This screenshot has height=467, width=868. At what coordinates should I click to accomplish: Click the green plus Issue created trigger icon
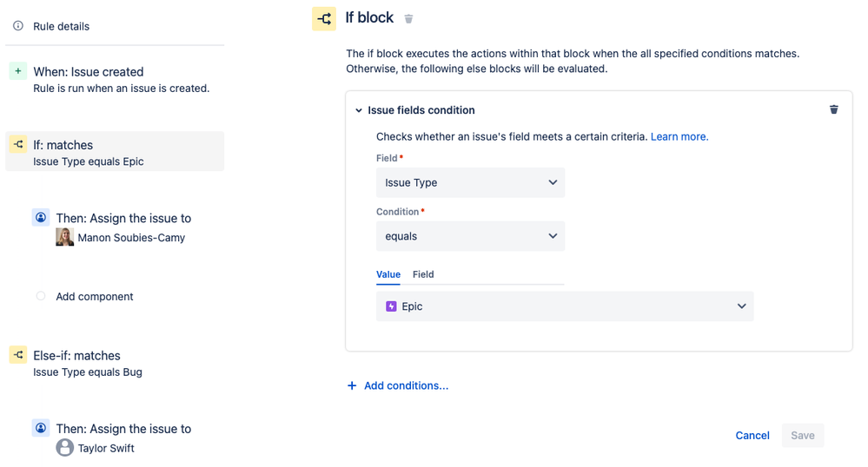[x=18, y=71]
